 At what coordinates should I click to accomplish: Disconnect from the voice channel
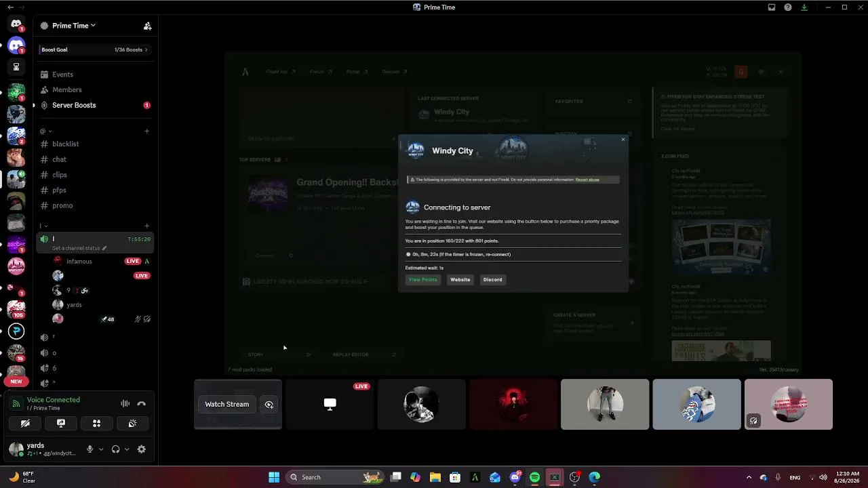142,404
